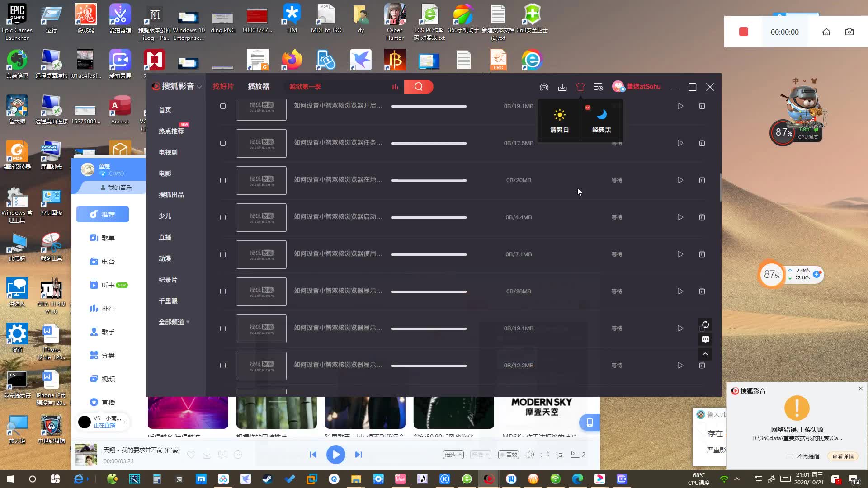Open 纪录片 channel in sidebar

click(x=168, y=280)
